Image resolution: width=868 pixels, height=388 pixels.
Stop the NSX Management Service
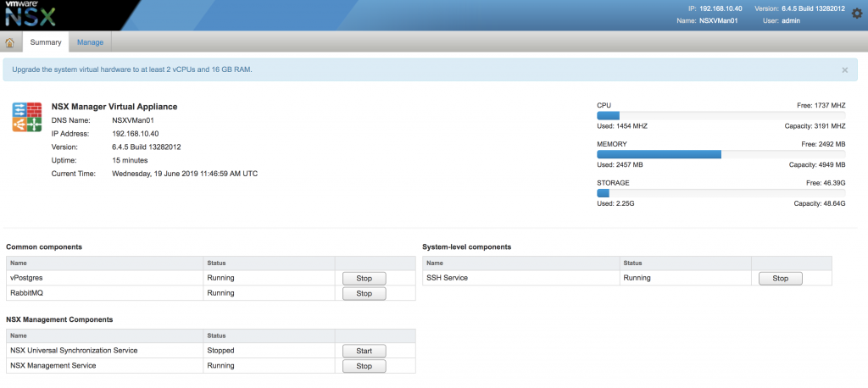[x=364, y=366]
